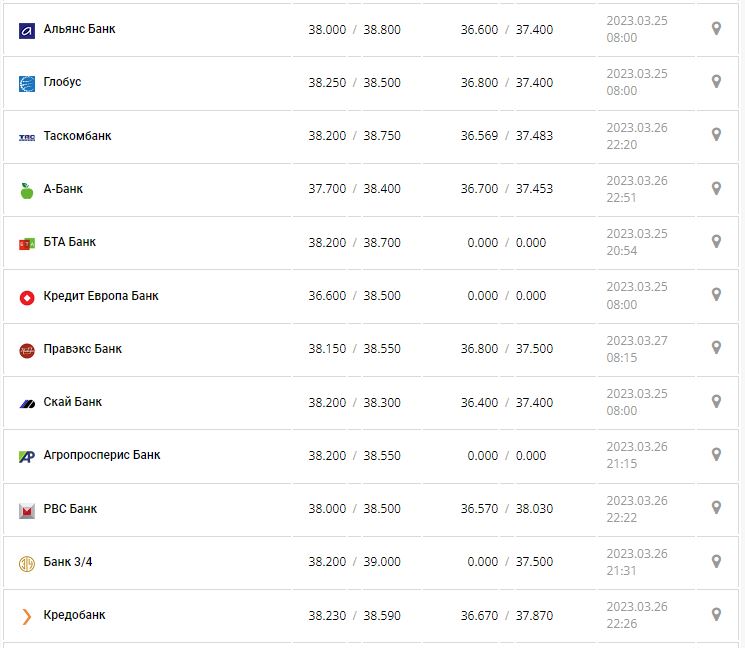Open the Агропросперис Банк name link
Screen dimensions: 745x648
tap(101, 455)
